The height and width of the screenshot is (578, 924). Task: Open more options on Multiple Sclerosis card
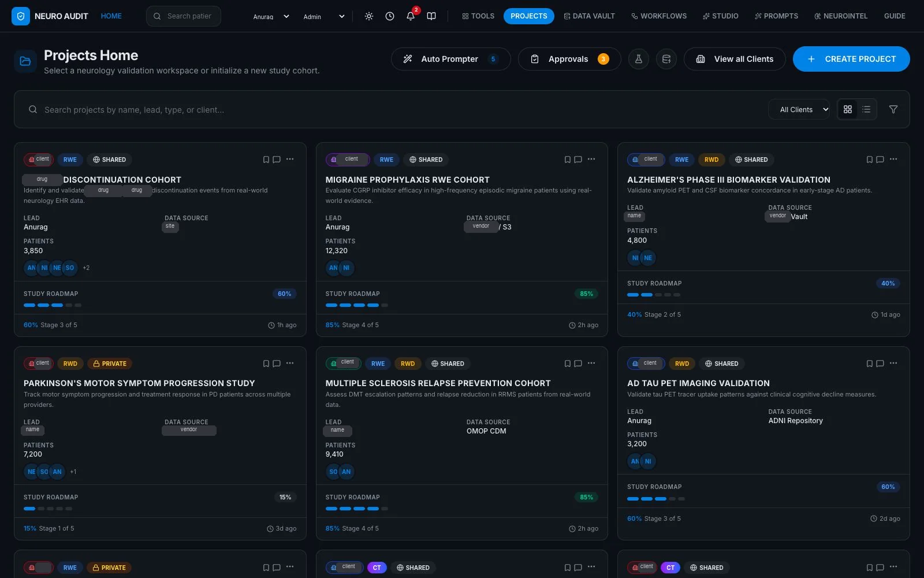click(x=591, y=363)
